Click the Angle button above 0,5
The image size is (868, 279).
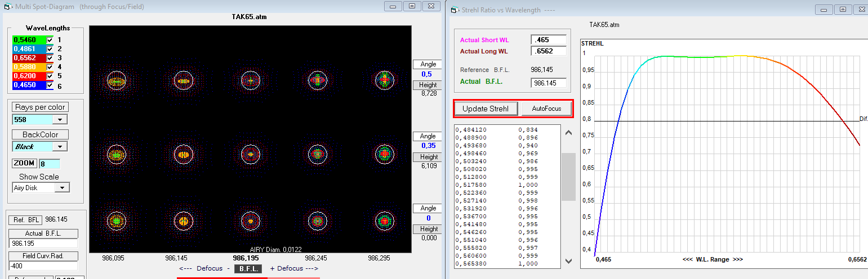tap(428, 64)
